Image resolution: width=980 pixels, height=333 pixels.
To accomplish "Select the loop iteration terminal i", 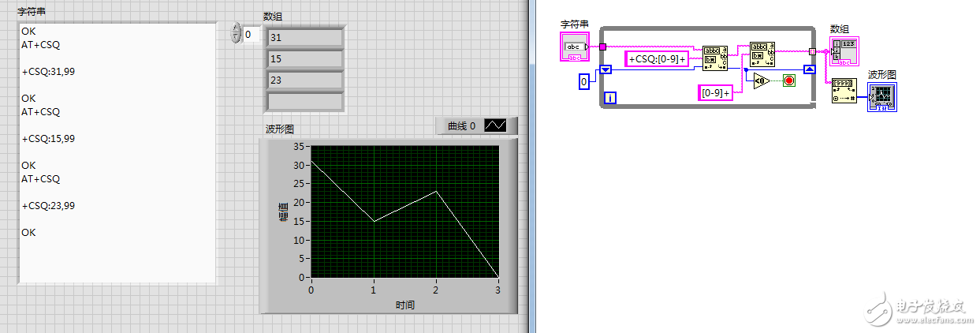I will (609, 99).
